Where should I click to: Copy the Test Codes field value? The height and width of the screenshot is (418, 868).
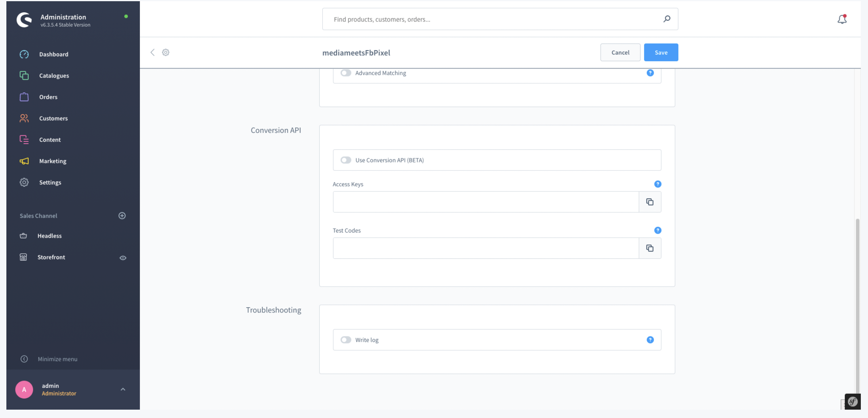[x=650, y=248]
